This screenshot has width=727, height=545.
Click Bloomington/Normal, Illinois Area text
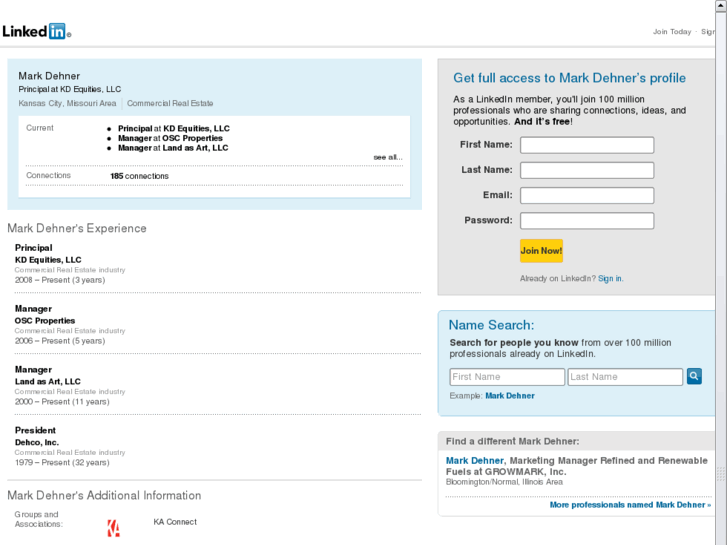click(x=504, y=482)
